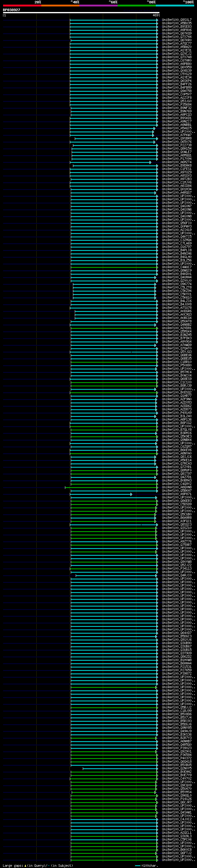Screen dimensions: 197x868
Task: Open hit UniRef100_Q90YW8
Action: pos(177,562)
